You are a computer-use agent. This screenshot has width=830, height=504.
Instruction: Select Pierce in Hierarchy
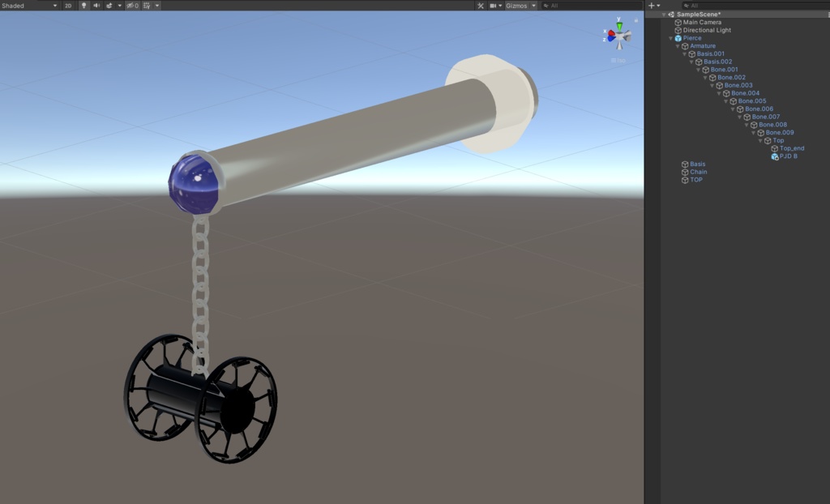[692, 38]
